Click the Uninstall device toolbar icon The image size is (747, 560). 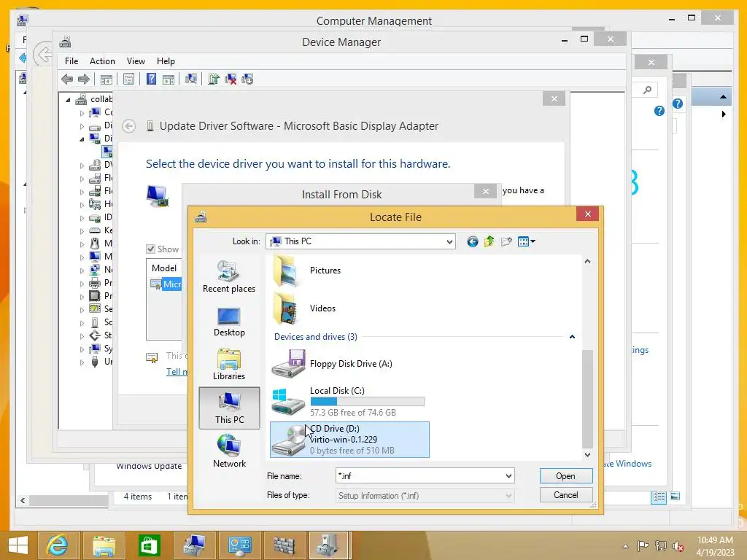pos(231,79)
